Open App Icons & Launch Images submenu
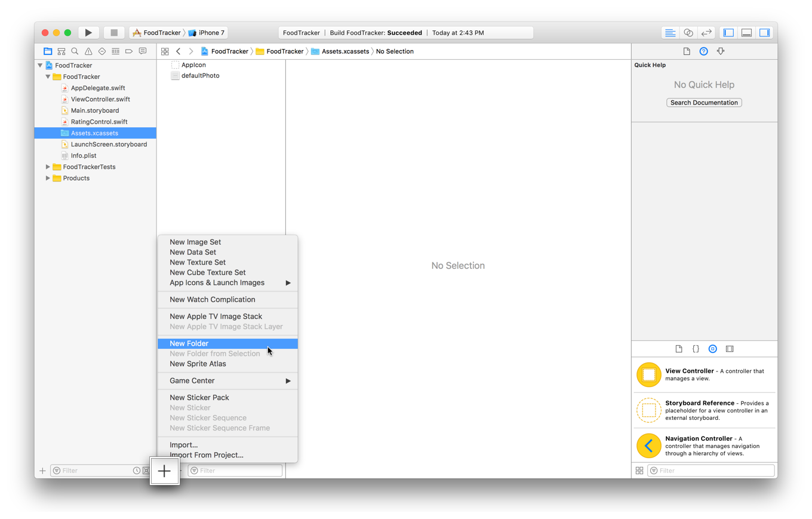The height and width of the screenshot is (519, 812). coord(227,282)
